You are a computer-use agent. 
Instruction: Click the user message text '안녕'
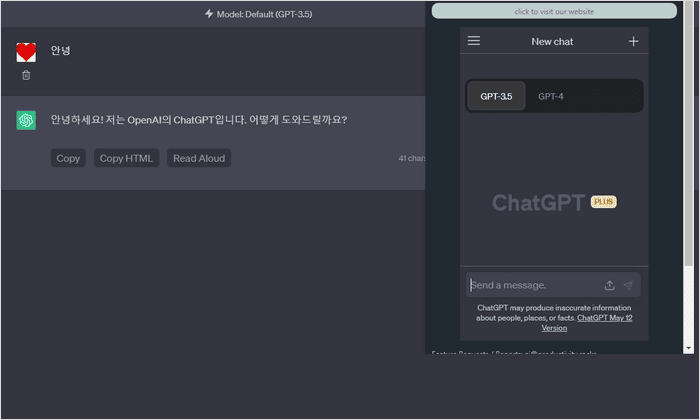click(60, 50)
